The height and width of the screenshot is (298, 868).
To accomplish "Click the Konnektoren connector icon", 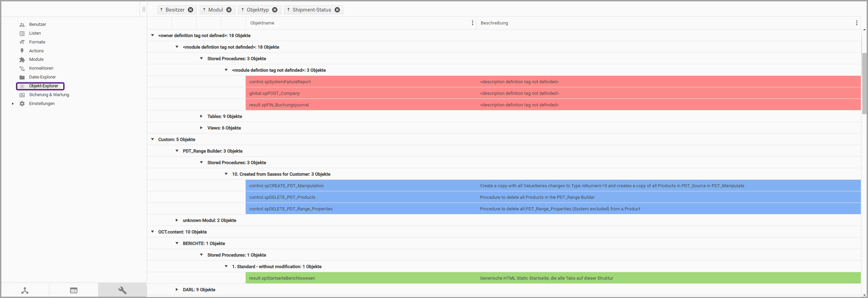I will pyautogui.click(x=22, y=68).
